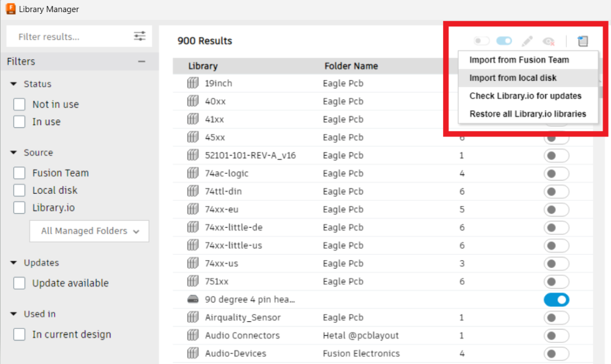This screenshot has width=611, height=364.
Task: Click the 19inch library icon
Action: pos(193,83)
